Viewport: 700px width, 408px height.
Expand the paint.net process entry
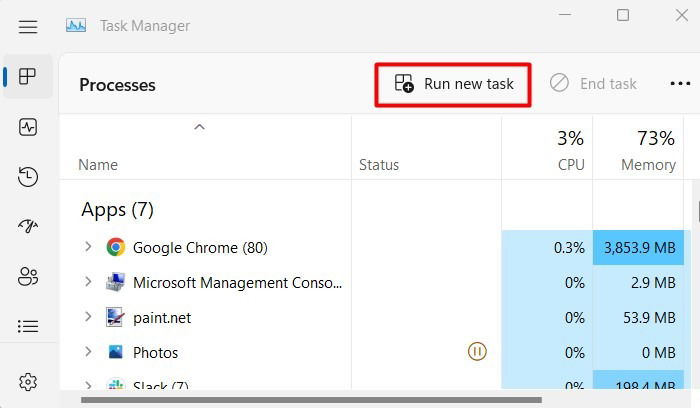[x=88, y=317]
